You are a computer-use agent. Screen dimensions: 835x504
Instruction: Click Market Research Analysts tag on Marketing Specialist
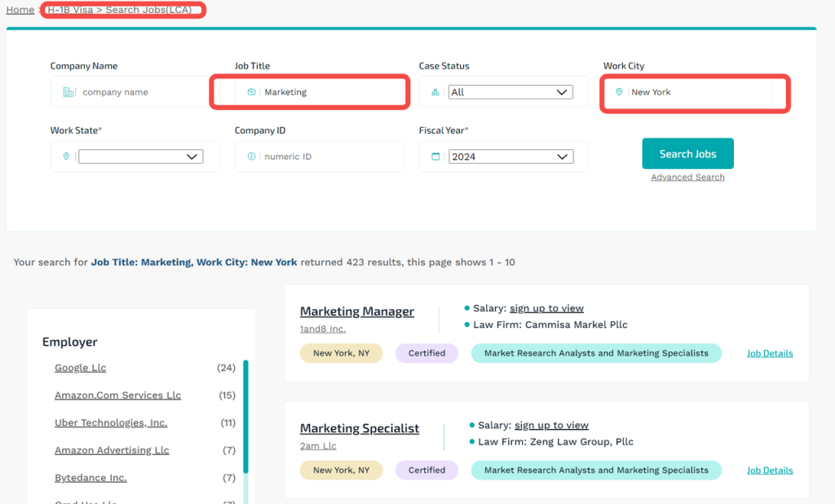pos(596,471)
